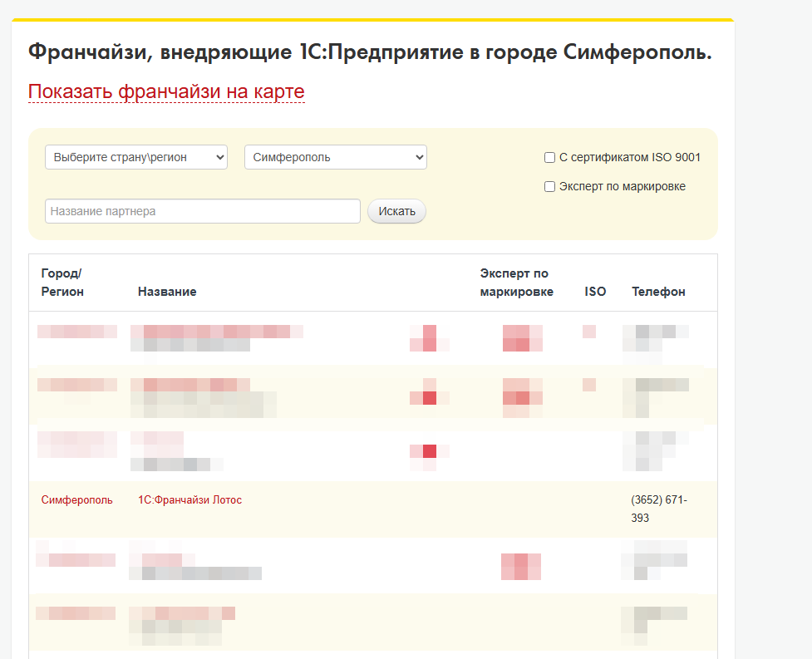
Task: Click marking expert badge in row below Лотос
Action: 521,566
